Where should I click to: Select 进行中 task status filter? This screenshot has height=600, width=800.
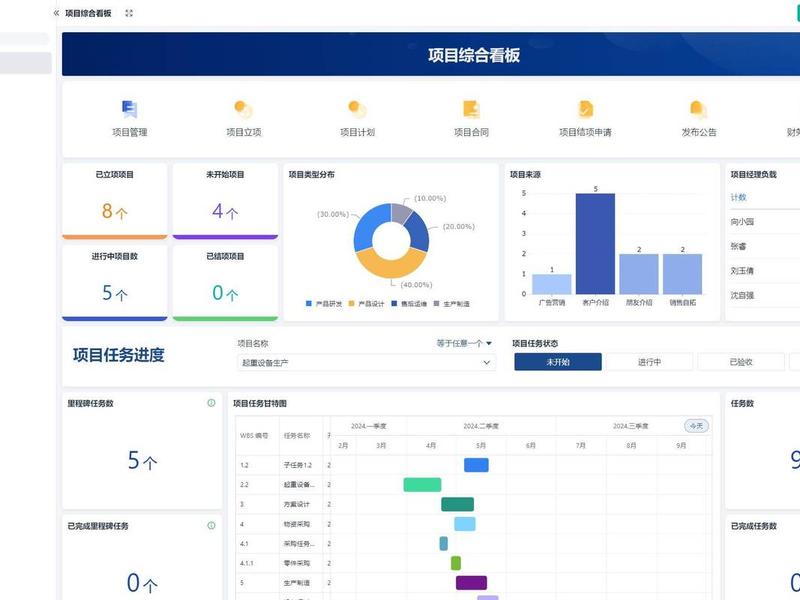(649, 362)
